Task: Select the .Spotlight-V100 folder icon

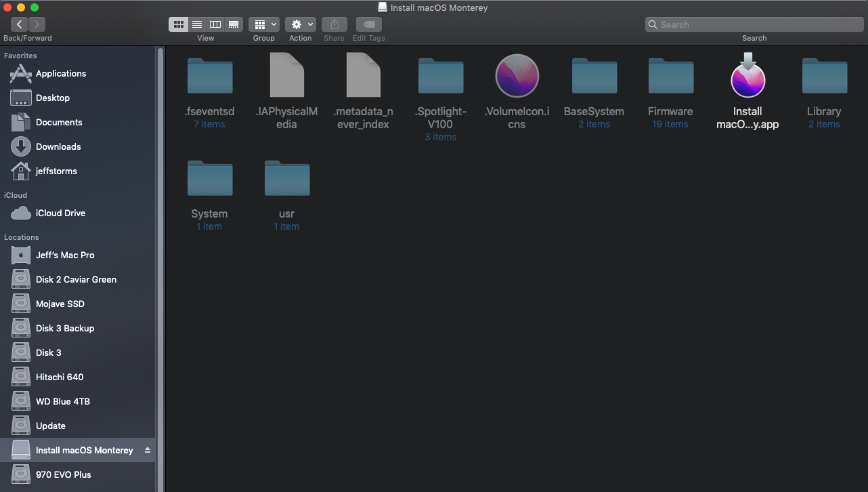Action: (441, 75)
